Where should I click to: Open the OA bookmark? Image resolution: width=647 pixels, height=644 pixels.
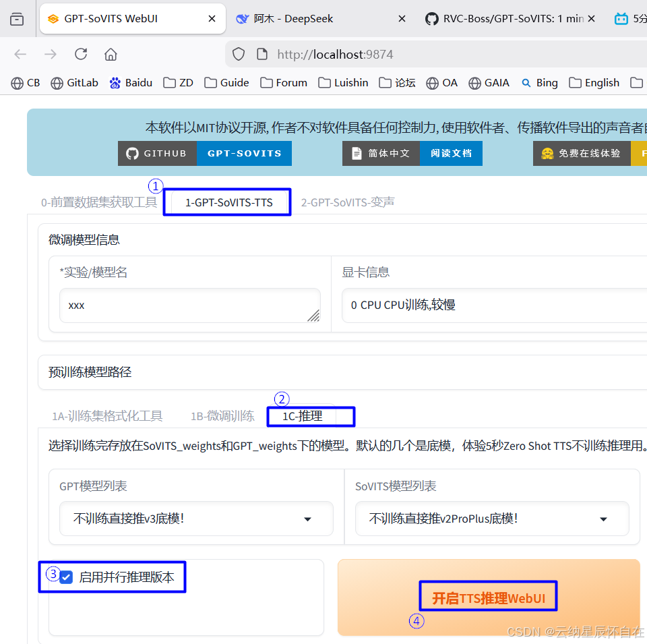tap(442, 83)
